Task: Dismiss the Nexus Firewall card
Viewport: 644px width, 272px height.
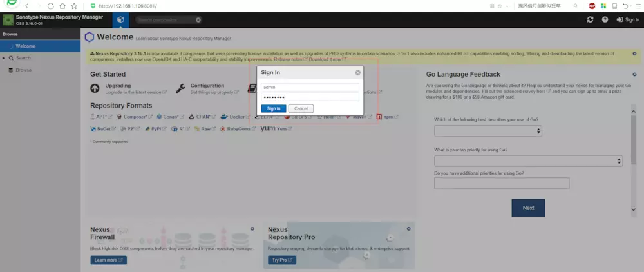Action: (x=252, y=229)
